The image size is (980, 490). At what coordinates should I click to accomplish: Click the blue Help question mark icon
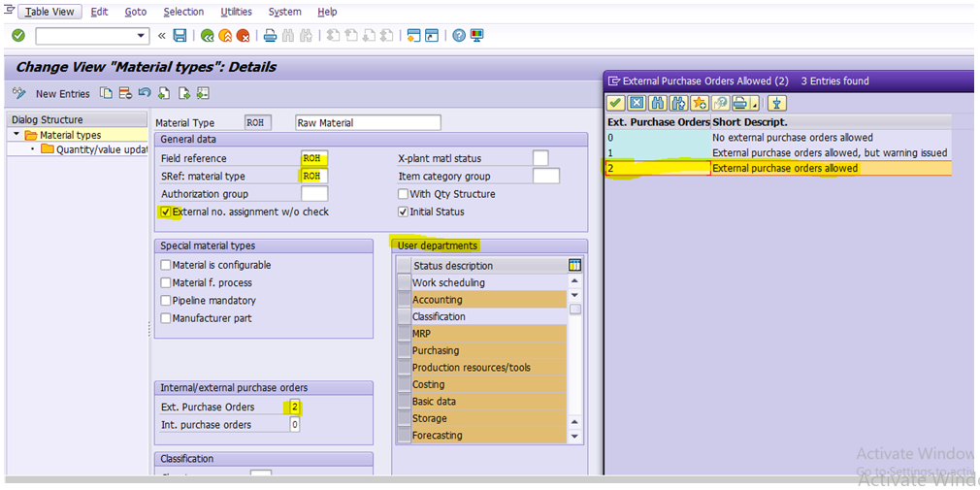tap(459, 36)
